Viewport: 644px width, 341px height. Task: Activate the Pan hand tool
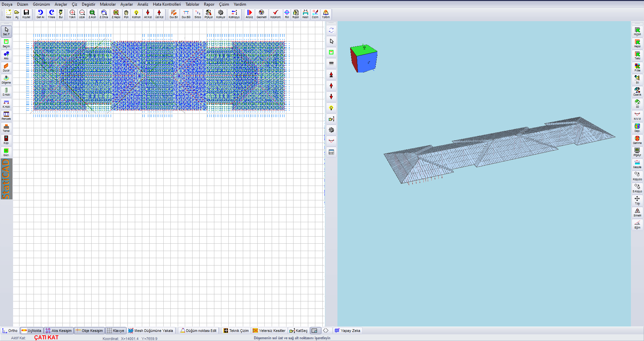click(126, 14)
